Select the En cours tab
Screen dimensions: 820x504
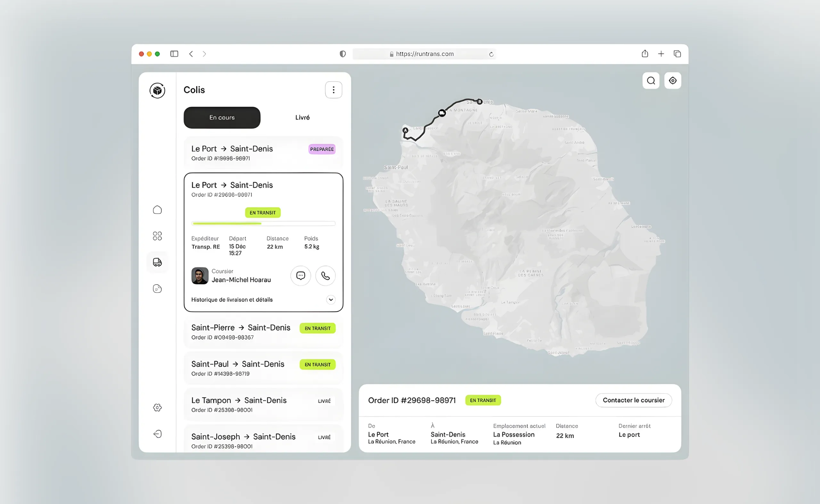point(222,118)
